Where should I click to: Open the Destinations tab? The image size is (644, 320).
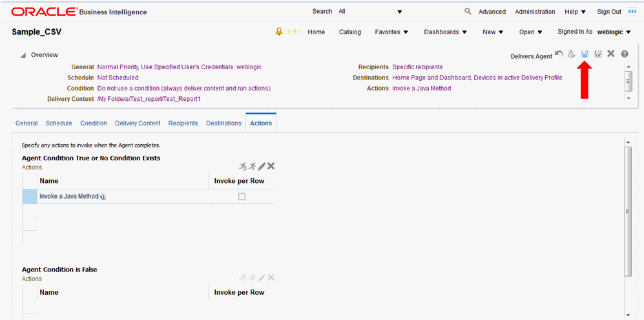point(223,123)
